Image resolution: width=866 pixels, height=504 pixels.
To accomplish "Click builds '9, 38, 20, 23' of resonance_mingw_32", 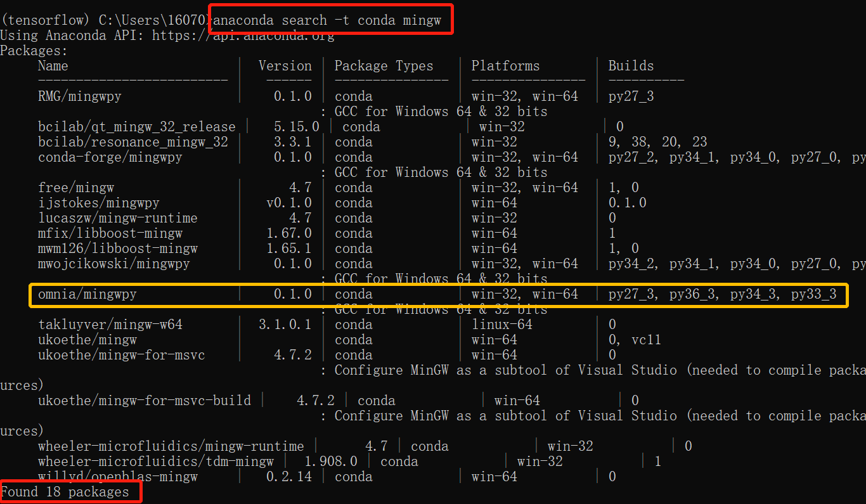I will pos(658,142).
